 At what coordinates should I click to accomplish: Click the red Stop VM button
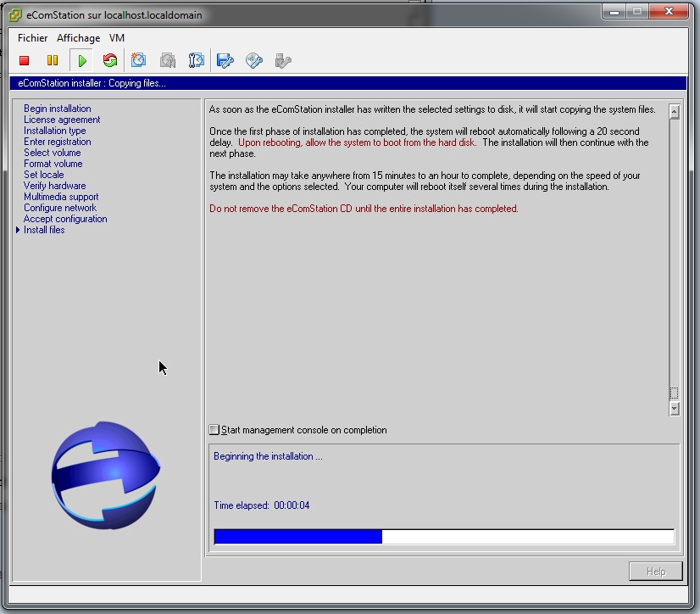pyautogui.click(x=25, y=60)
